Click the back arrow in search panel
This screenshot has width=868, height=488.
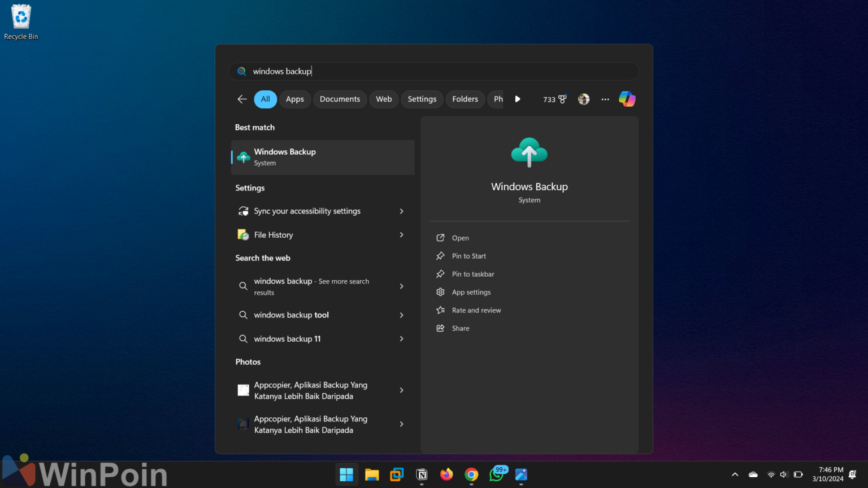(x=242, y=99)
